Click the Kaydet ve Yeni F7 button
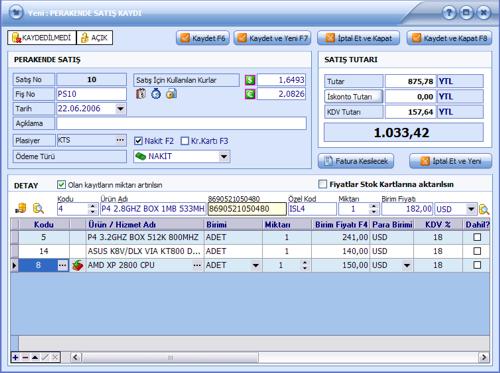 tap(272, 38)
